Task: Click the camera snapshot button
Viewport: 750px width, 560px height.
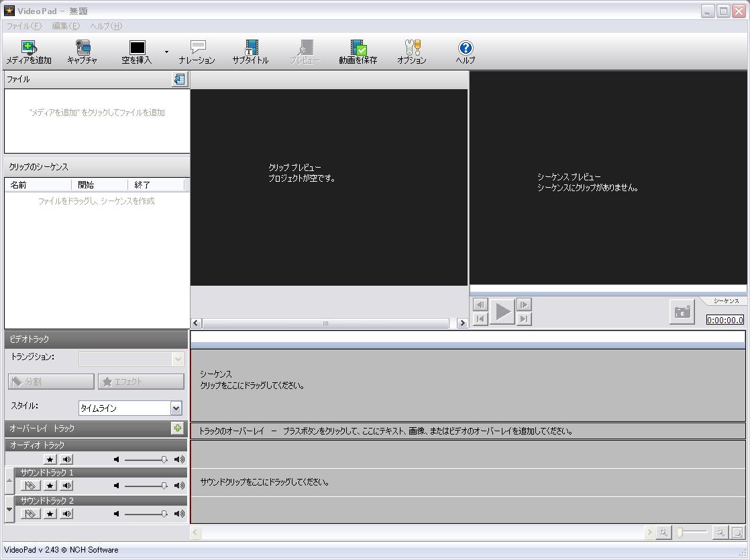Action: click(682, 313)
